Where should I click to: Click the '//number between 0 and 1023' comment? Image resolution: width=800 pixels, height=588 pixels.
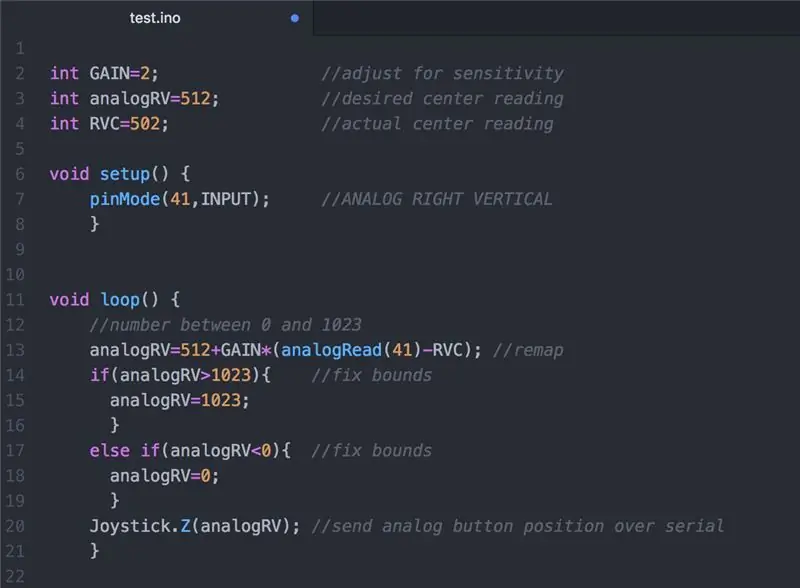coord(226,325)
